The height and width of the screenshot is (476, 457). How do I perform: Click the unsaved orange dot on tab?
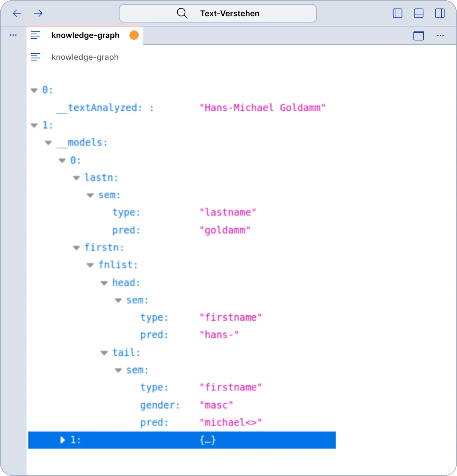(x=134, y=35)
